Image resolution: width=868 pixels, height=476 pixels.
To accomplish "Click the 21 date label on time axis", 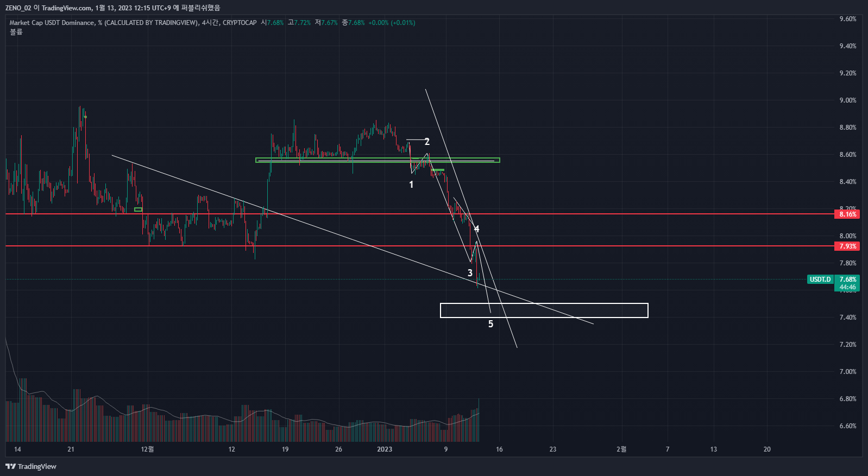I will tap(71, 449).
